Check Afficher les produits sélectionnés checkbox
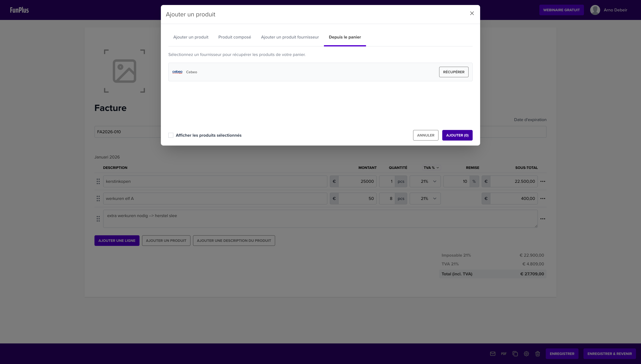Image resolution: width=641 pixels, height=364 pixels. [x=171, y=135]
